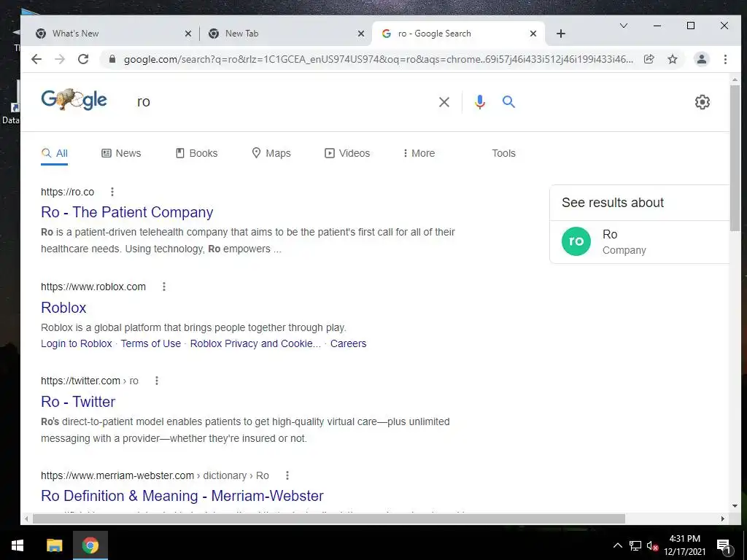Show hidden system tray icons chevron
The image size is (747, 560).
(617, 545)
